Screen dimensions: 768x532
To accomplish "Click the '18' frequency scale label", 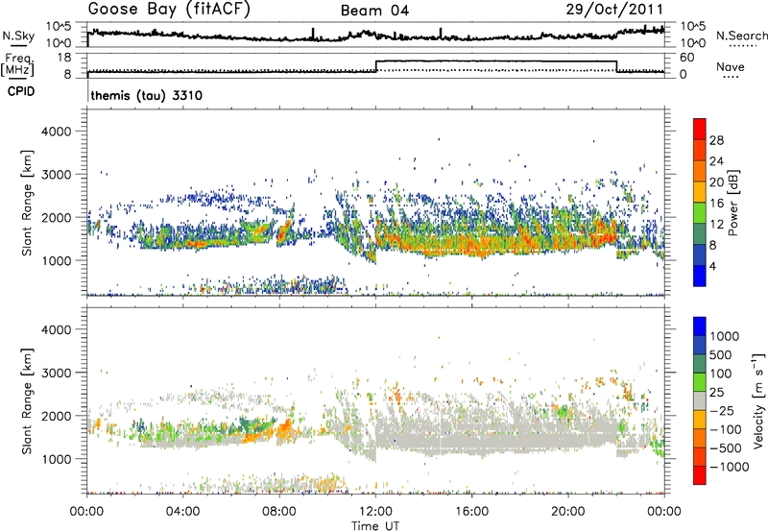I will coord(63,58).
